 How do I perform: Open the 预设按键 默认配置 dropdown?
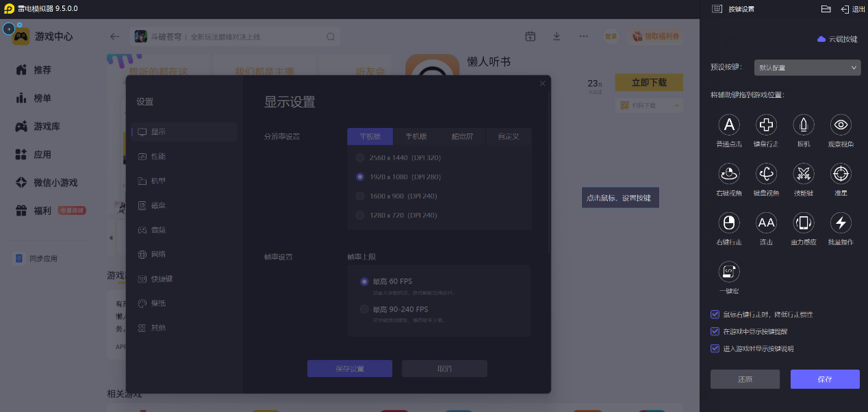(x=807, y=68)
